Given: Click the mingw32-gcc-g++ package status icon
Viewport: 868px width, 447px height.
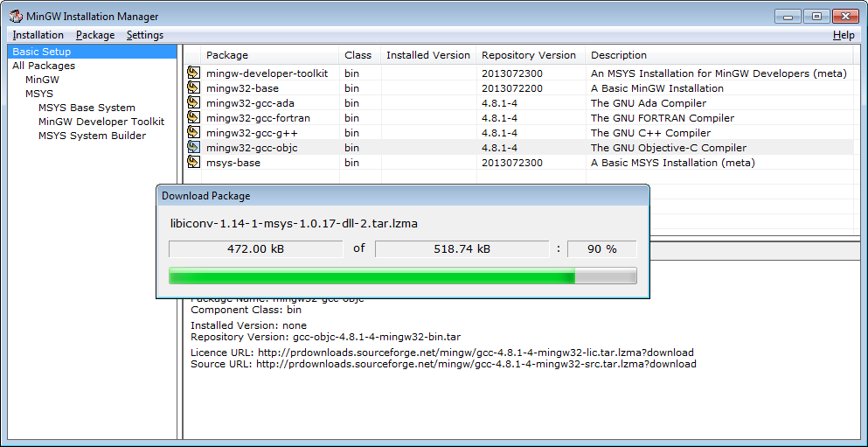Looking at the screenshot, I should [x=193, y=132].
